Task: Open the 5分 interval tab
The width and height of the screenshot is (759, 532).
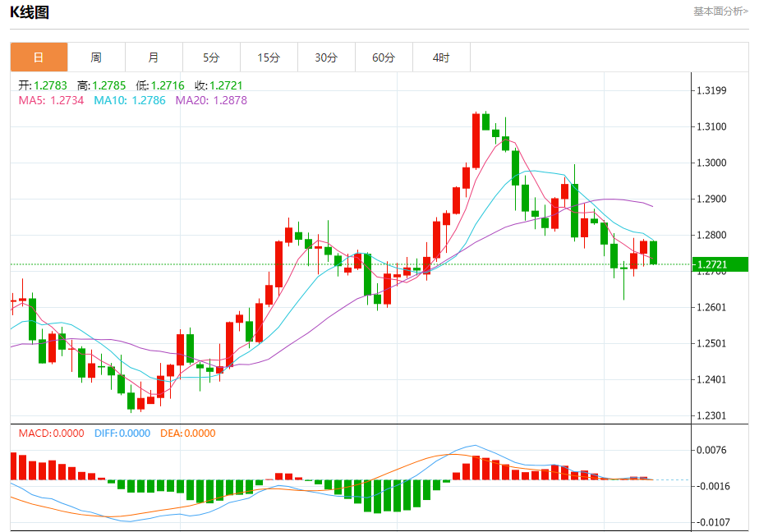Action: [211, 57]
